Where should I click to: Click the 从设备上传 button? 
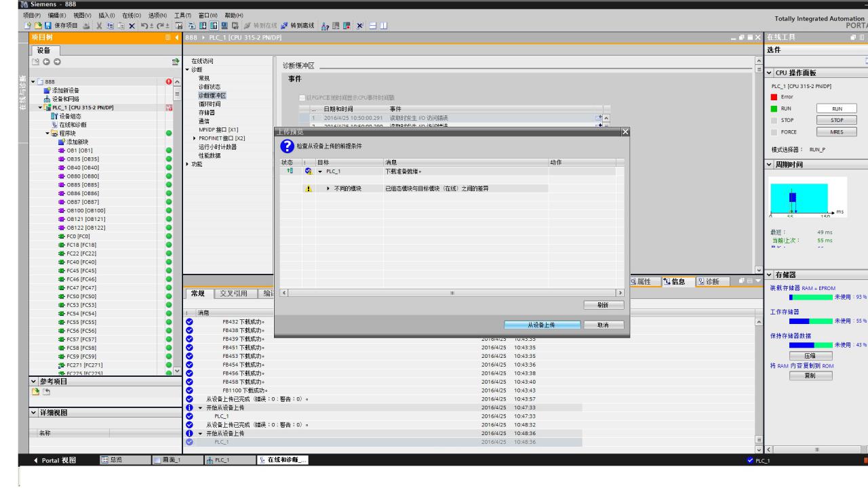pyautogui.click(x=542, y=325)
